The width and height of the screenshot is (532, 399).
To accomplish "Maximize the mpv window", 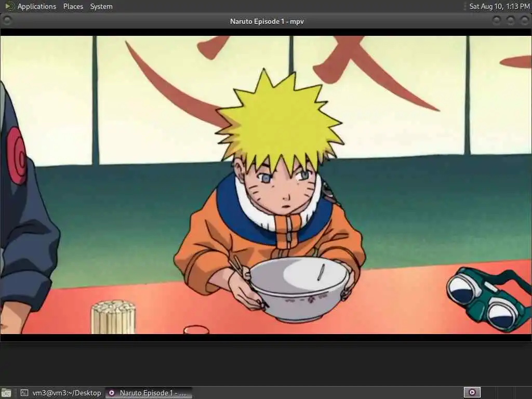I will 510,21.
